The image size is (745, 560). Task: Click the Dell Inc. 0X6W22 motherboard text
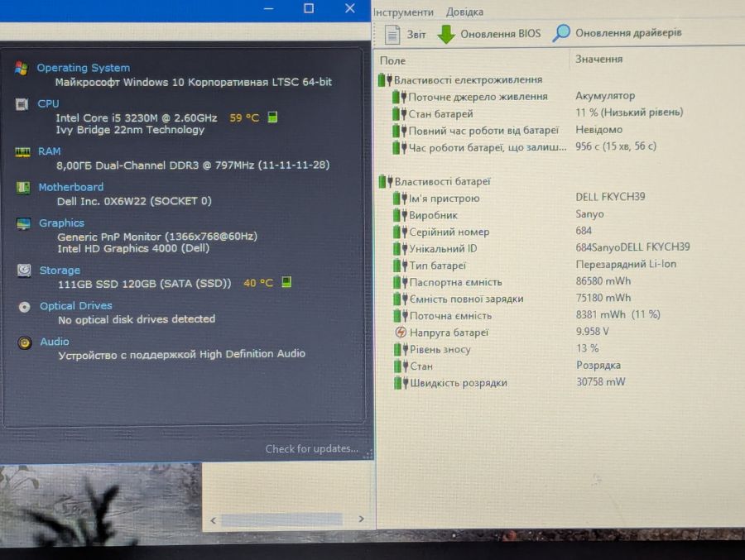pyautogui.click(x=134, y=201)
